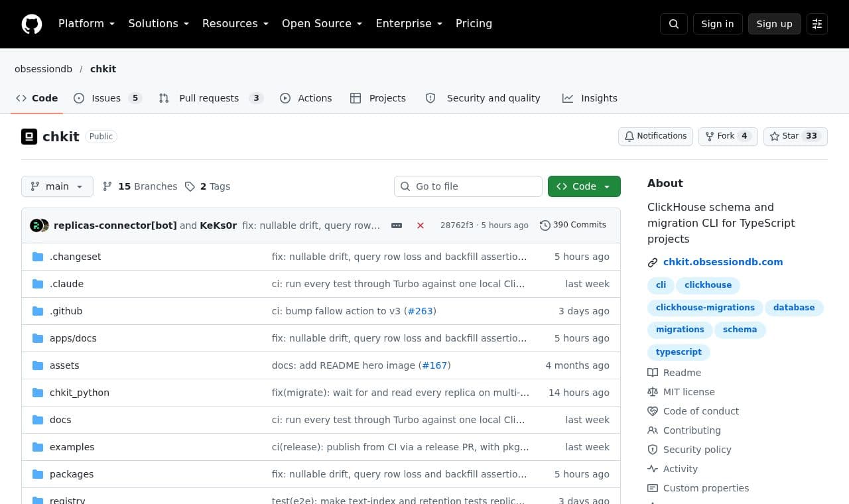Expand the Solutions menu
The height and width of the screenshot is (504, 849).
point(159,24)
